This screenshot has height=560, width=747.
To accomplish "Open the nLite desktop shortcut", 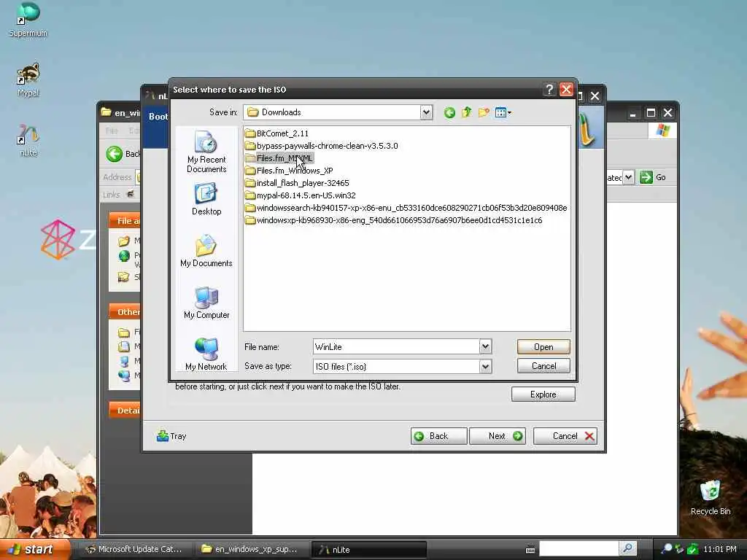I will point(28,140).
